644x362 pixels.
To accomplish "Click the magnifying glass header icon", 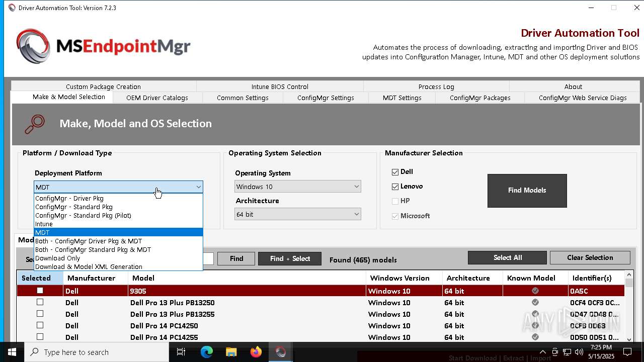I will click(x=35, y=124).
